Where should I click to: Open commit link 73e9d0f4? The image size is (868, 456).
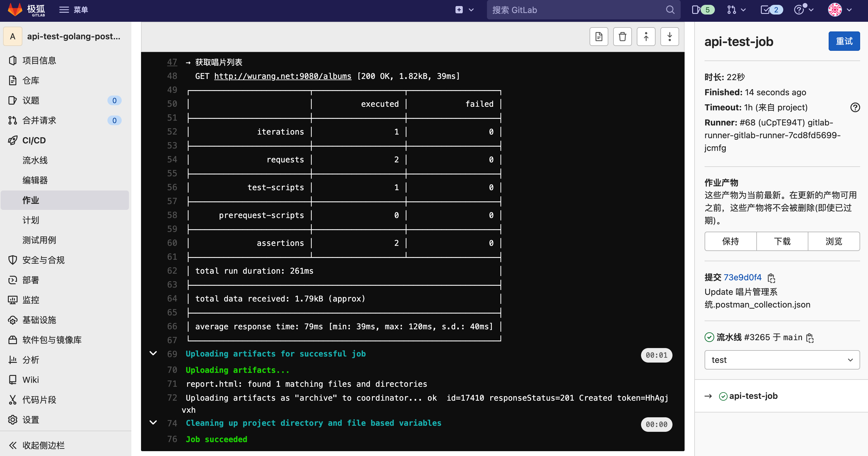742,277
